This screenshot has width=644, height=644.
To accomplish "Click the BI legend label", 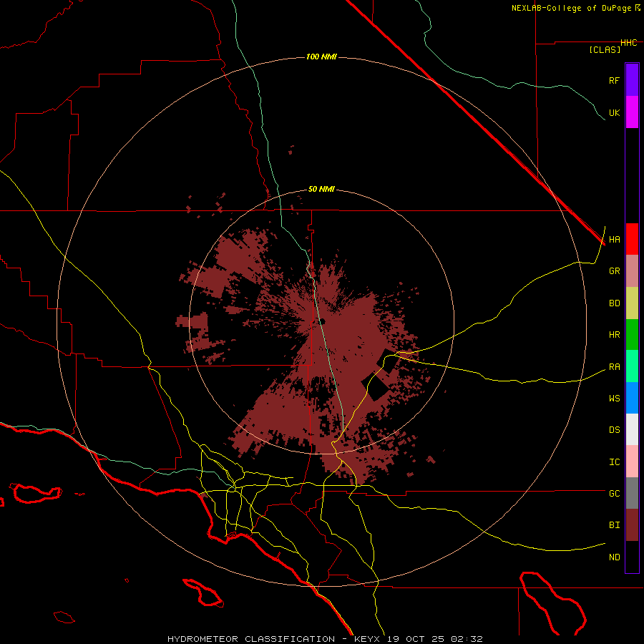I will point(614,525).
